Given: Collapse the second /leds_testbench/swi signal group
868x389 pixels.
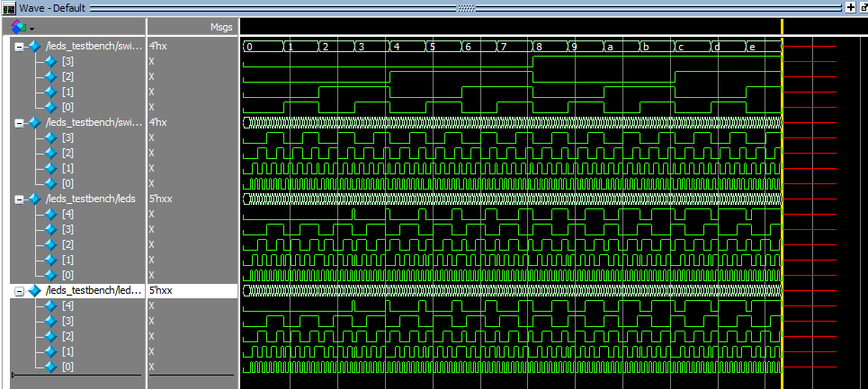Looking at the screenshot, I should point(20,122).
